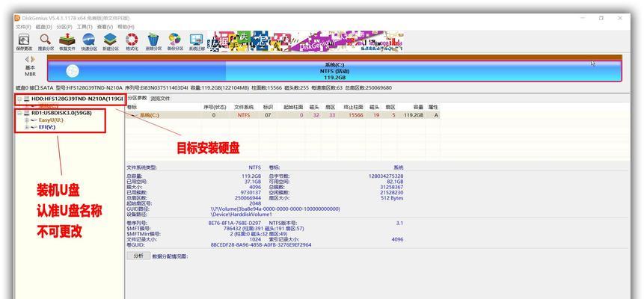Click the drive icon beside RD1:USBDISK3.0
The width and height of the screenshot is (644, 299).
coord(27,113)
